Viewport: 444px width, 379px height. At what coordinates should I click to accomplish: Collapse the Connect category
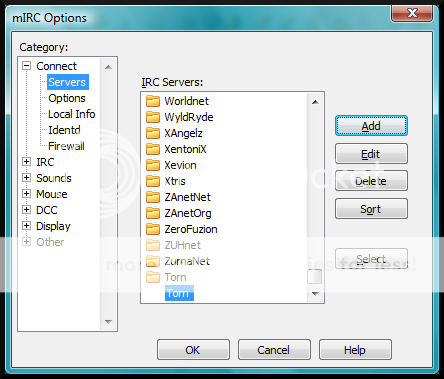(26, 66)
